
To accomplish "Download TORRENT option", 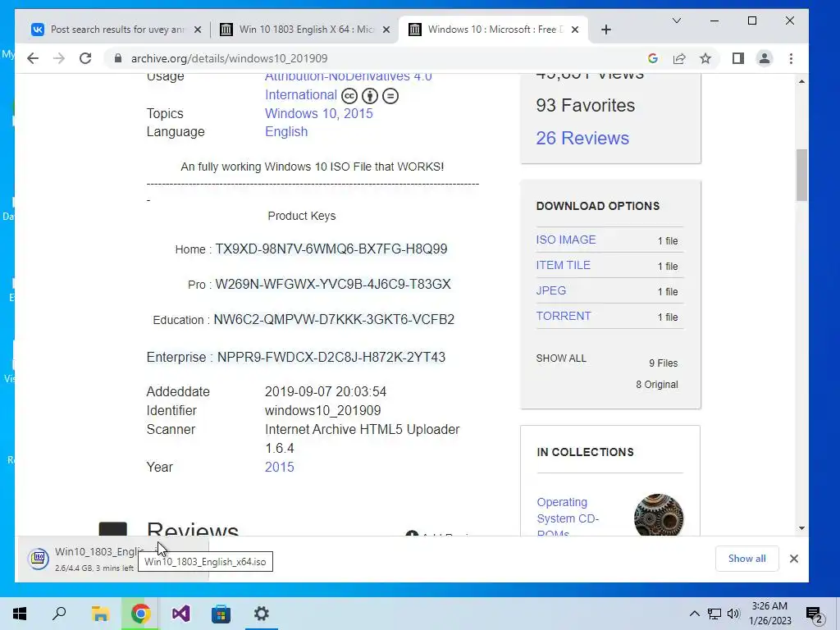I will click(x=563, y=316).
